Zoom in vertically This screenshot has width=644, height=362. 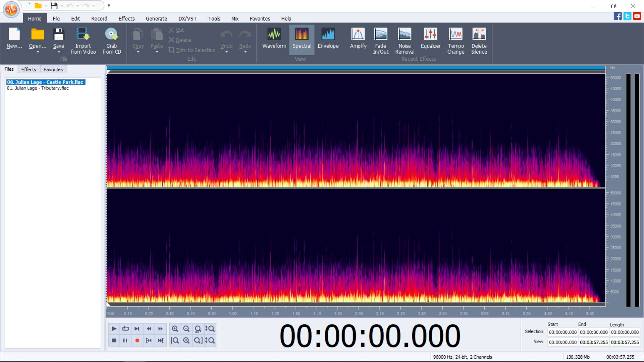point(210,328)
